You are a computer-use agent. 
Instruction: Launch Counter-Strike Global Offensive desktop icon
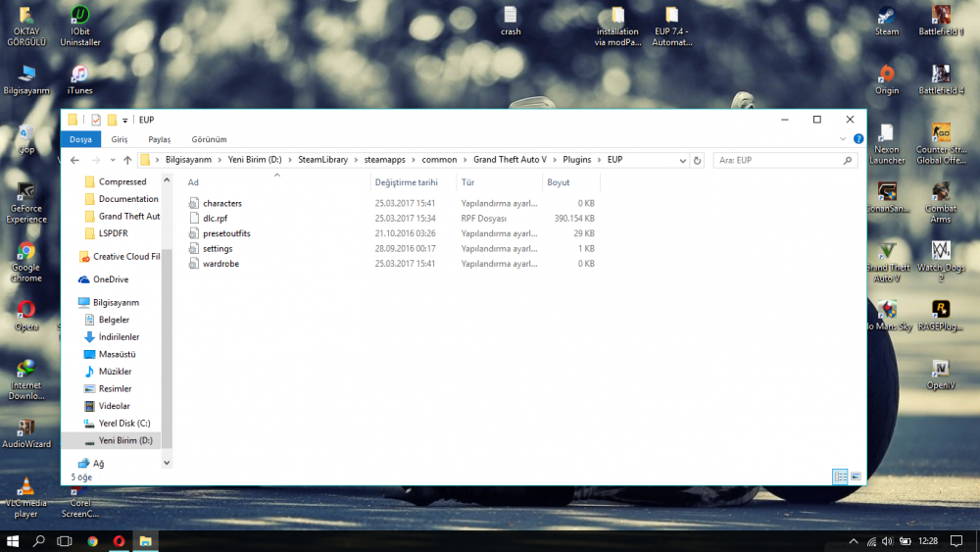pyautogui.click(x=941, y=144)
